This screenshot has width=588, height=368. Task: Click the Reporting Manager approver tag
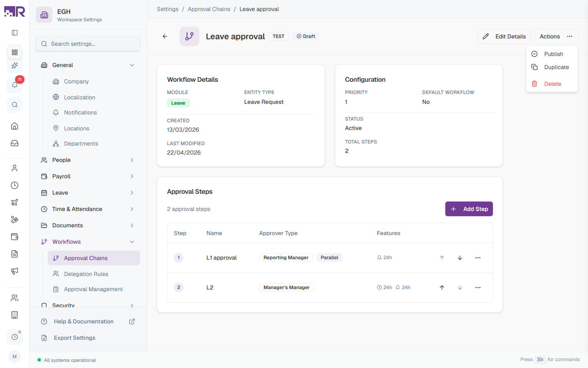pyautogui.click(x=286, y=258)
